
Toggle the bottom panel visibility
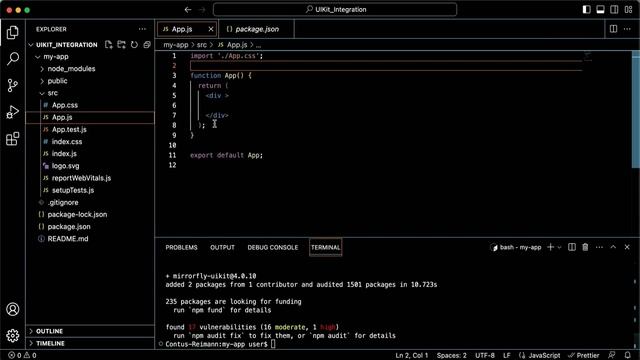[600, 9]
